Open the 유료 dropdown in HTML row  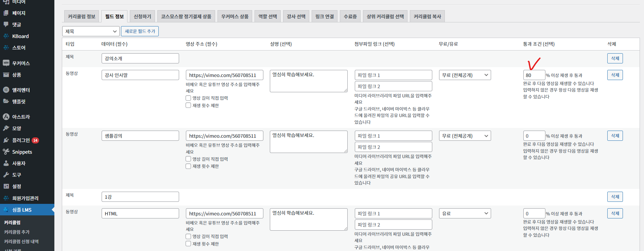(465, 213)
